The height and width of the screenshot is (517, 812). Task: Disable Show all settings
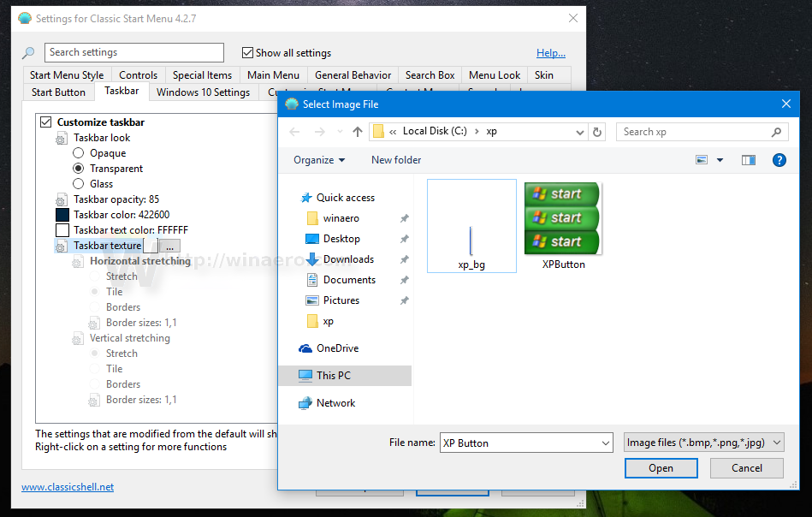coord(246,52)
